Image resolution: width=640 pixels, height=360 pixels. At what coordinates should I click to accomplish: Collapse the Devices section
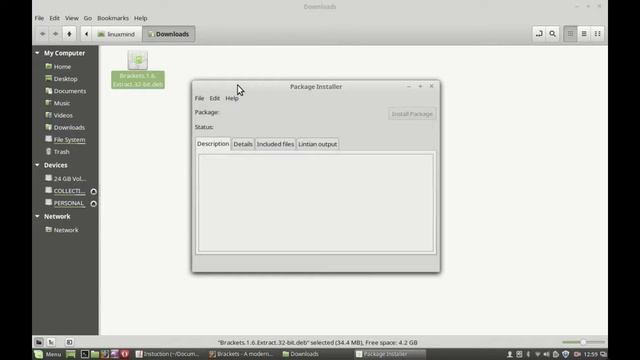[37, 165]
